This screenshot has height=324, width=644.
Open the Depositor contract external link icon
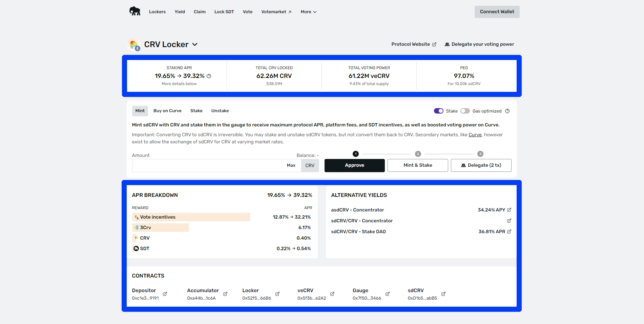coord(165,294)
